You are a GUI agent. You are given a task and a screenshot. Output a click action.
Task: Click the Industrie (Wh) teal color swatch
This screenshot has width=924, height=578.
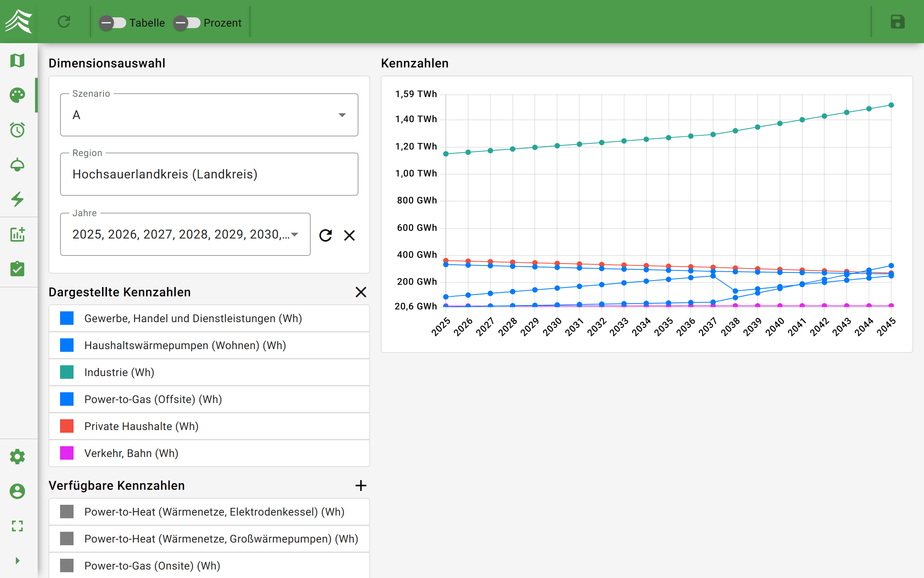point(67,372)
